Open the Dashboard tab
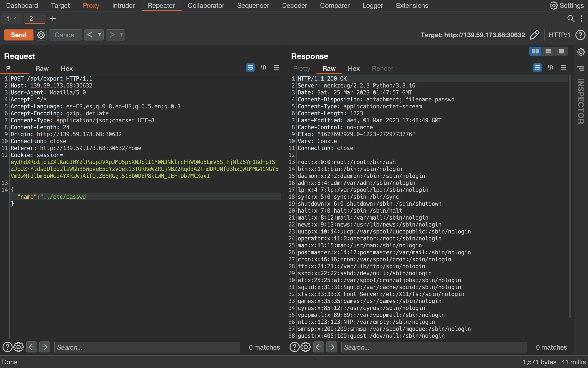The width and height of the screenshot is (588, 368). tap(22, 5)
